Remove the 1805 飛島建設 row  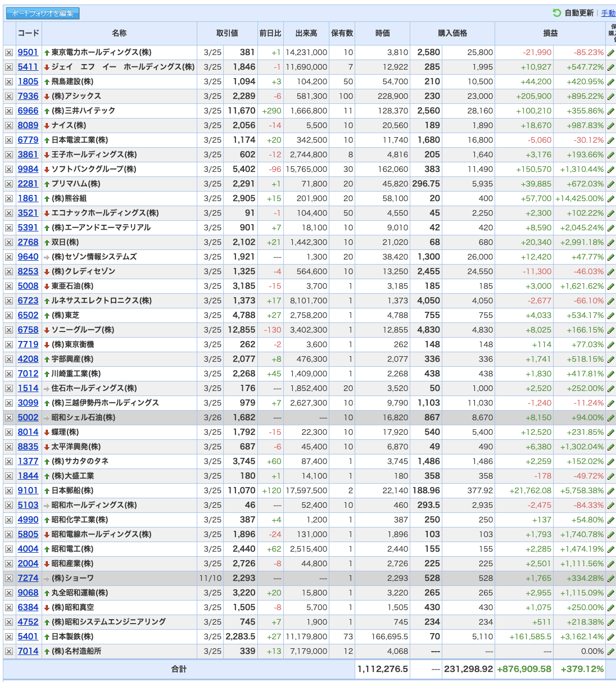9,81
